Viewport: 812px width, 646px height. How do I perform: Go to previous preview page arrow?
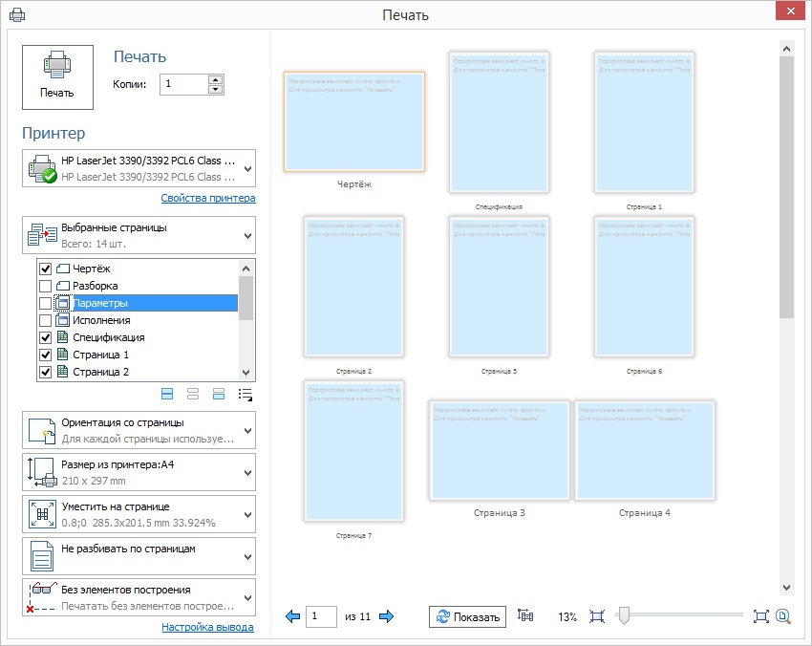point(293,616)
